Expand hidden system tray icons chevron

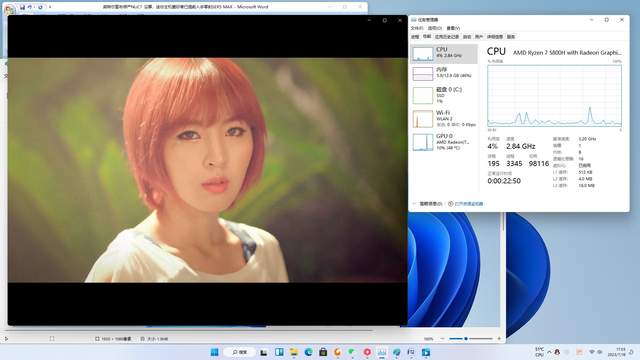pyautogui.click(x=549, y=352)
